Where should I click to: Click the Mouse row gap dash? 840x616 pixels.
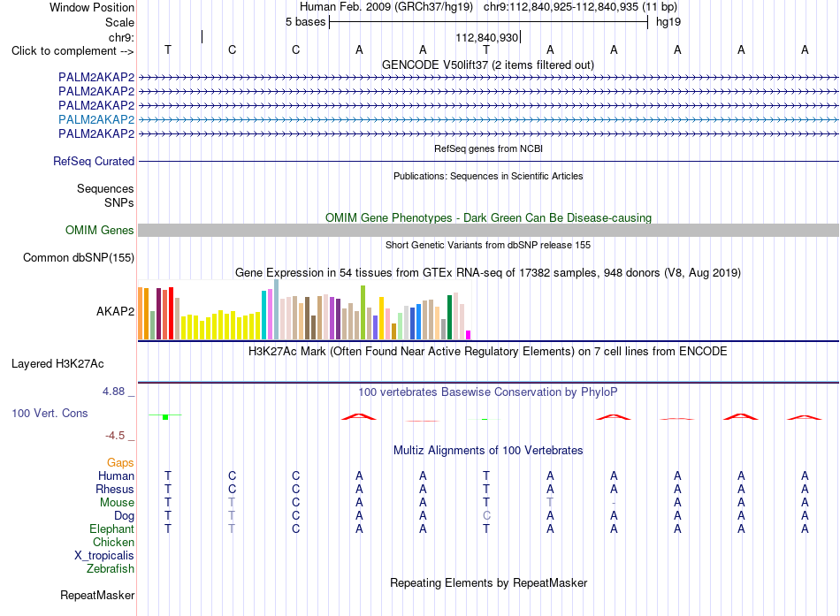[x=614, y=503]
